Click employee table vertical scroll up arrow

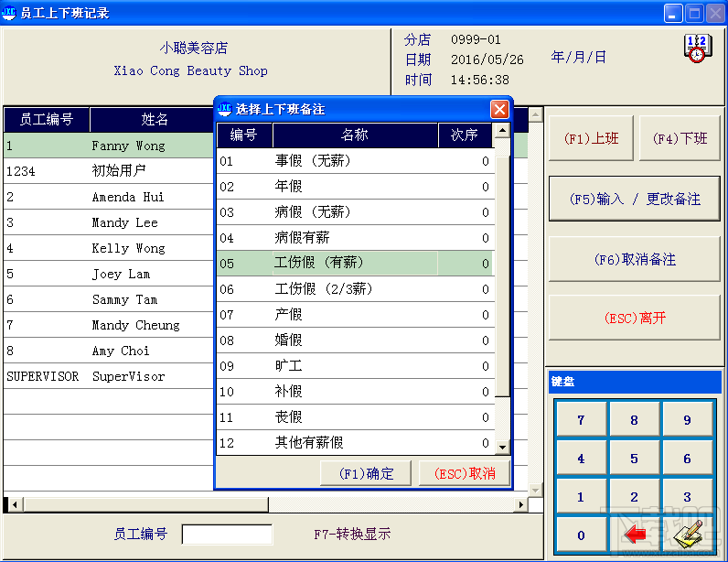(x=535, y=114)
